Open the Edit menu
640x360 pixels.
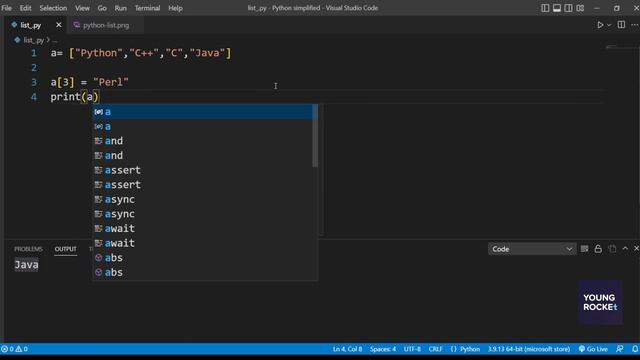click(25, 8)
